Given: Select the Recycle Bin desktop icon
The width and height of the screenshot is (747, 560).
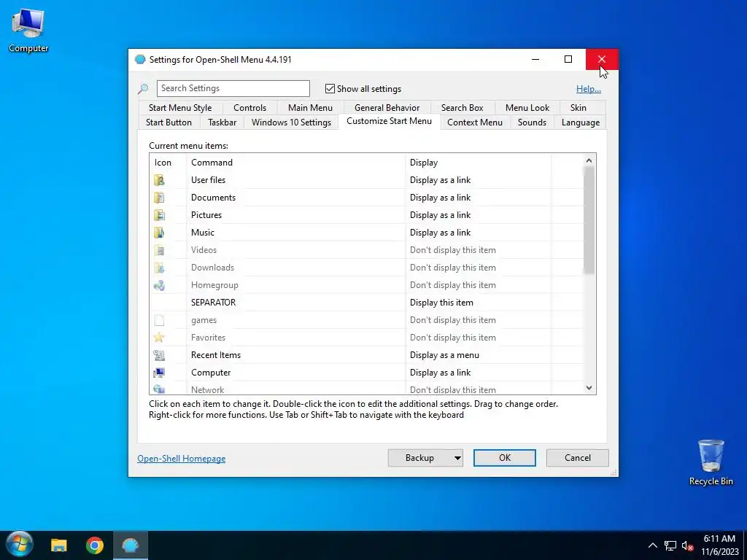Looking at the screenshot, I should 711,462.
